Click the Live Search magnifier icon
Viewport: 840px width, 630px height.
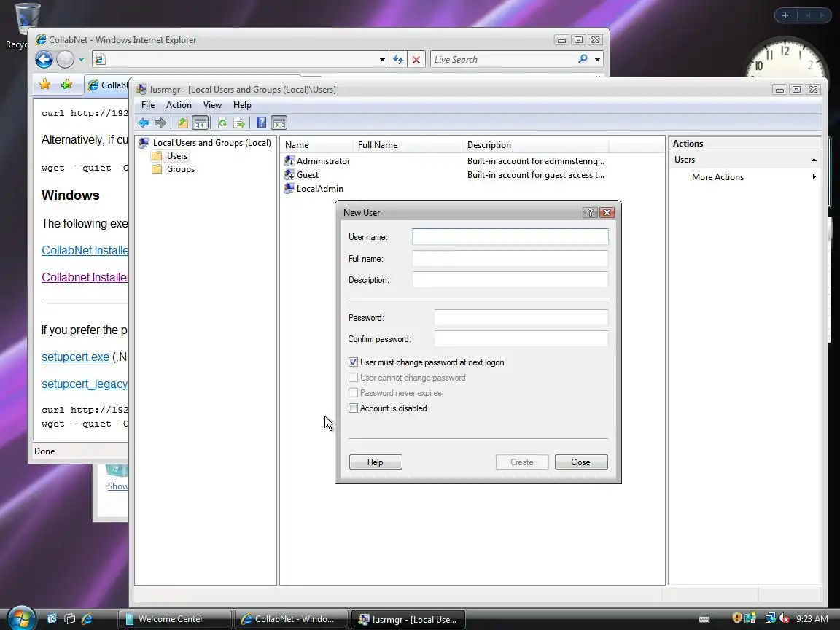583,59
